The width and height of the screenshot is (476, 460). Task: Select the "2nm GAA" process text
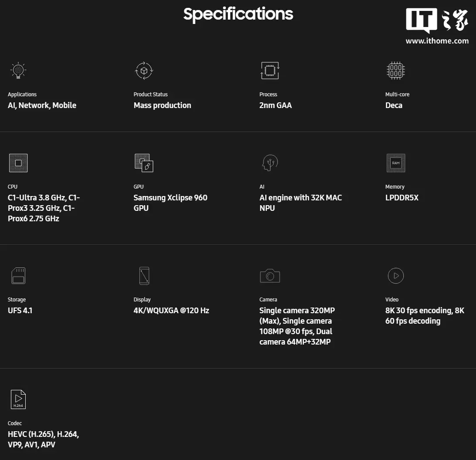click(275, 105)
